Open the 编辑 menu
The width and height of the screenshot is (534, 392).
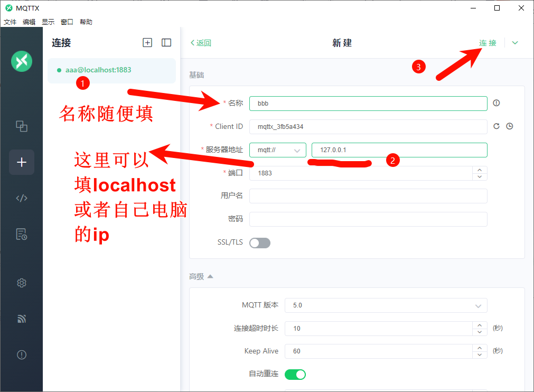click(x=29, y=22)
